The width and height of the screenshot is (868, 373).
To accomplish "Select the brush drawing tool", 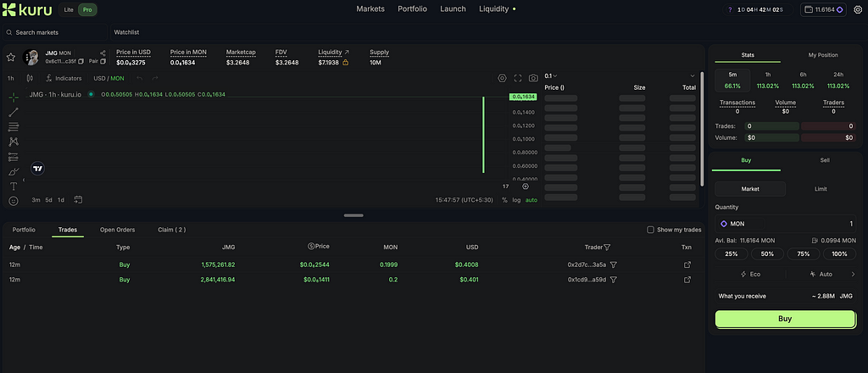I will (x=14, y=172).
